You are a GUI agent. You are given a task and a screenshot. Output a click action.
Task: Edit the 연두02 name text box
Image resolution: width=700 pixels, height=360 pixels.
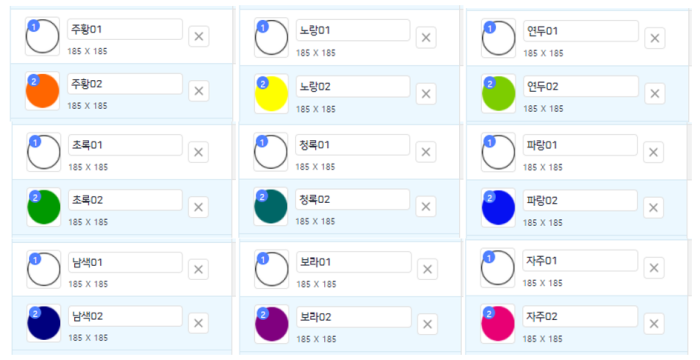pyautogui.click(x=581, y=86)
